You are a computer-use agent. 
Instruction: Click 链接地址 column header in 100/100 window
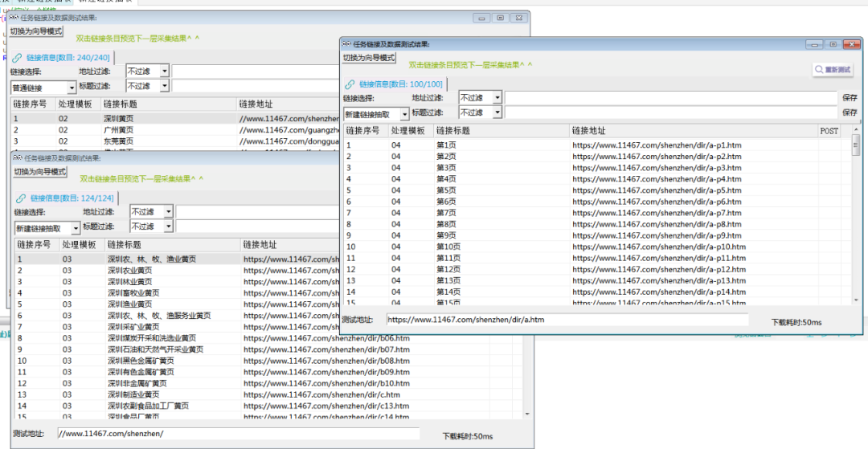(x=694, y=131)
